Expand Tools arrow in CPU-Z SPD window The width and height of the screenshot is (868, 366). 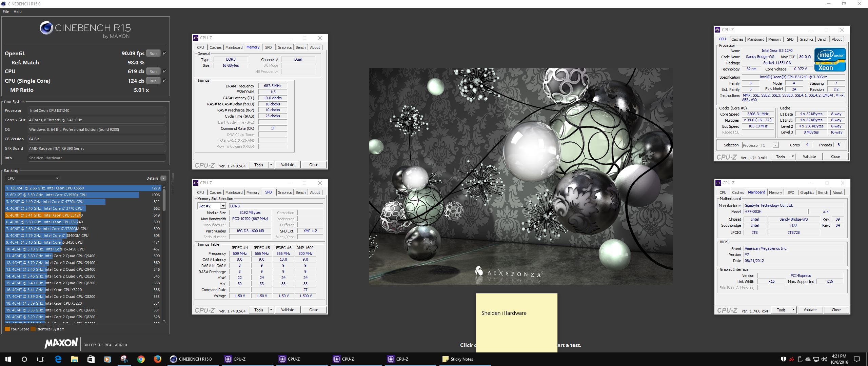[x=271, y=310]
